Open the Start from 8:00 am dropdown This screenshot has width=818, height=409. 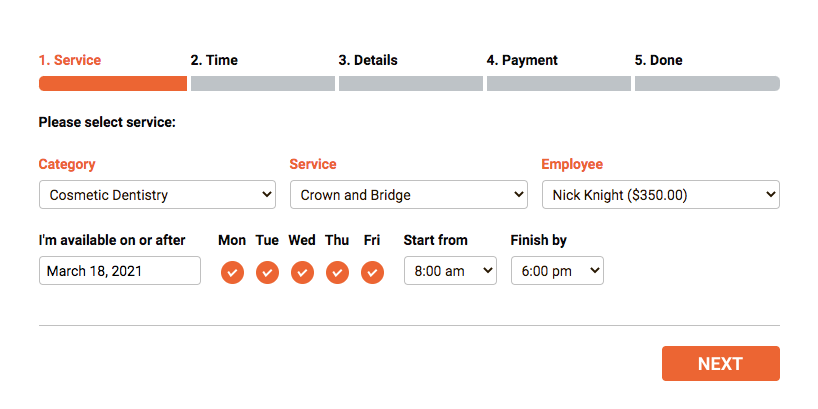click(450, 270)
